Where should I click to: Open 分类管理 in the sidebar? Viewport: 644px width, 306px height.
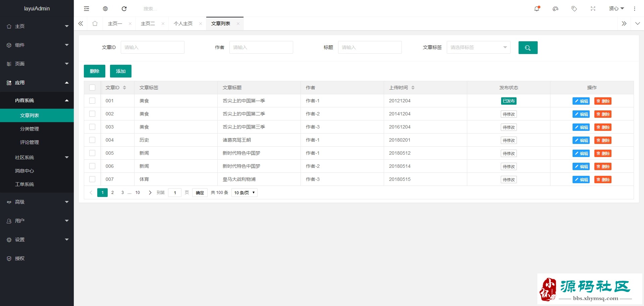(37, 129)
